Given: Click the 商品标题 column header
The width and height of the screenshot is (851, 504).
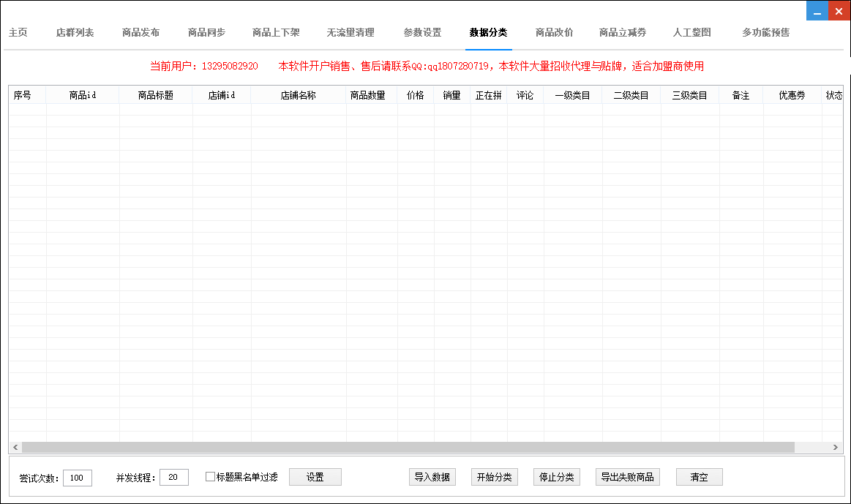Looking at the screenshot, I should (156, 95).
